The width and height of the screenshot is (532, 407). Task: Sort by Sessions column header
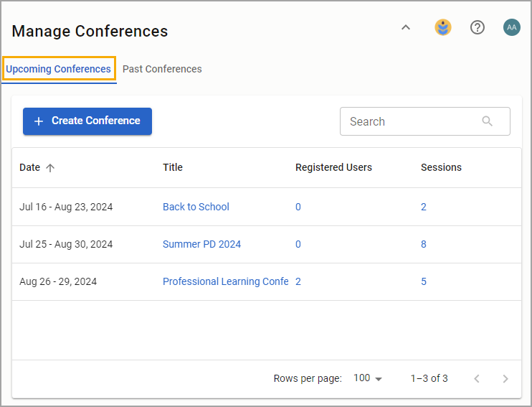pyautogui.click(x=441, y=167)
